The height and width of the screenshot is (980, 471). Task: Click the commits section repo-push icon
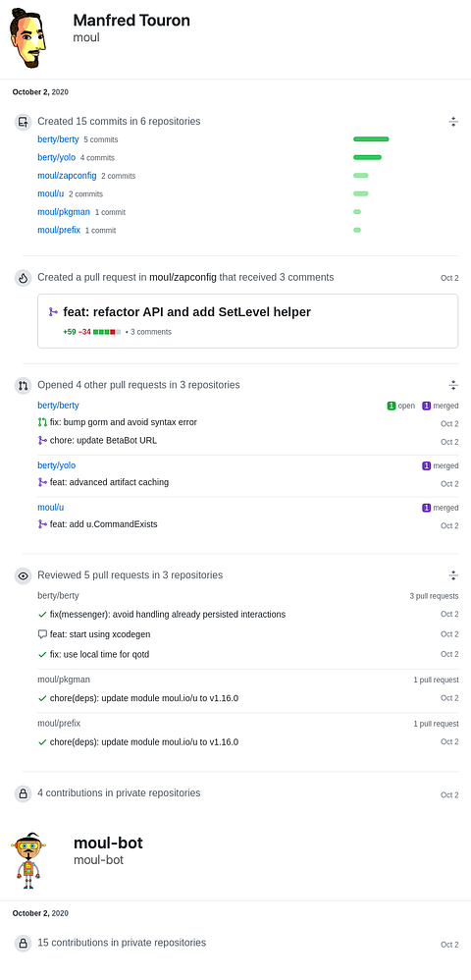tap(24, 122)
